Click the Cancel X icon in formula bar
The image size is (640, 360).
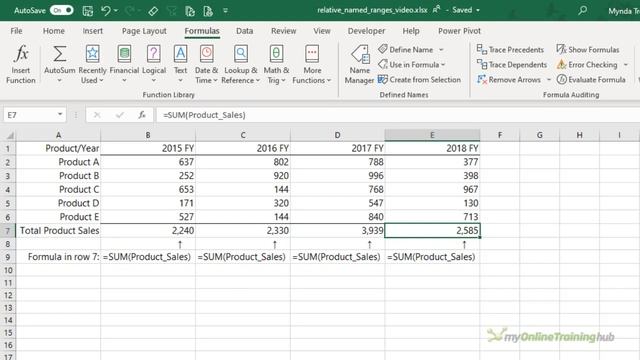(97, 115)
